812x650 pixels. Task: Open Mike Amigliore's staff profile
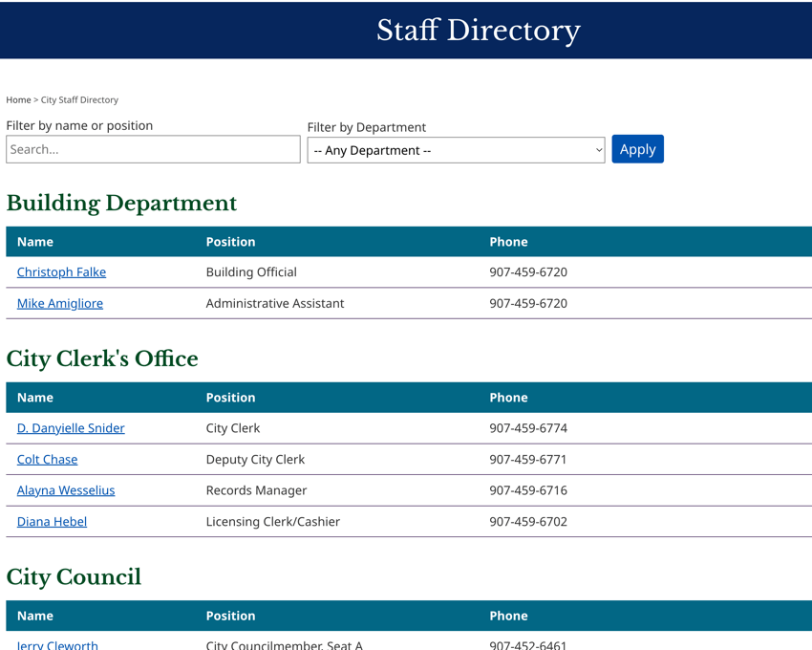[x=59, y=303]
